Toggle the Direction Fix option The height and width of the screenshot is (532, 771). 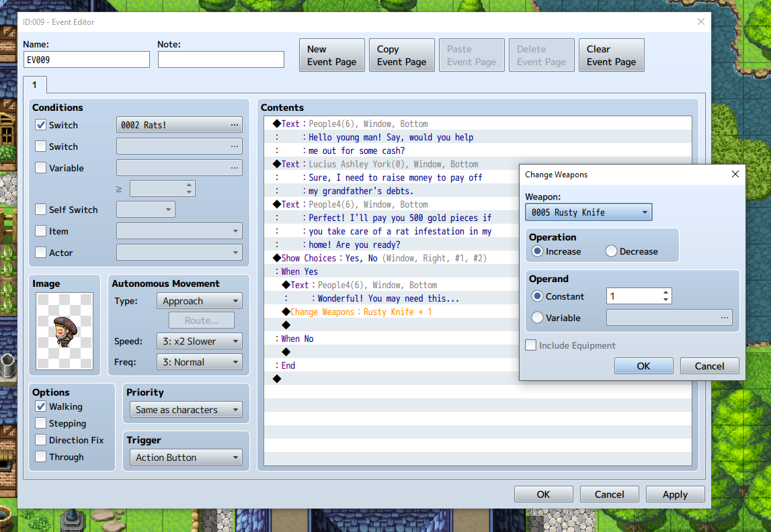(x=41, y=440)
